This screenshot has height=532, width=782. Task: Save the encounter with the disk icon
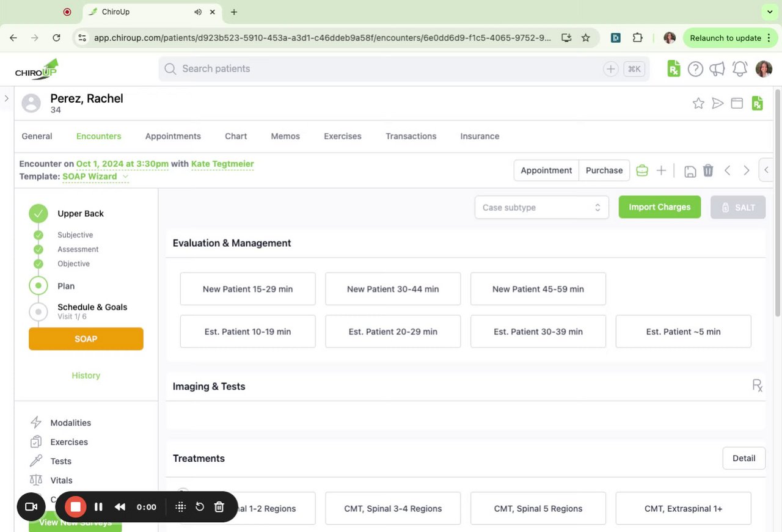click(x=690, y=171)
